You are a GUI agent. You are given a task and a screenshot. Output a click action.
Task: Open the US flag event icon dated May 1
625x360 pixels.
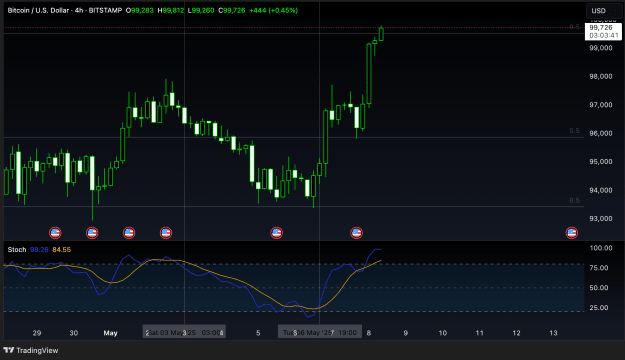point(129,232)
